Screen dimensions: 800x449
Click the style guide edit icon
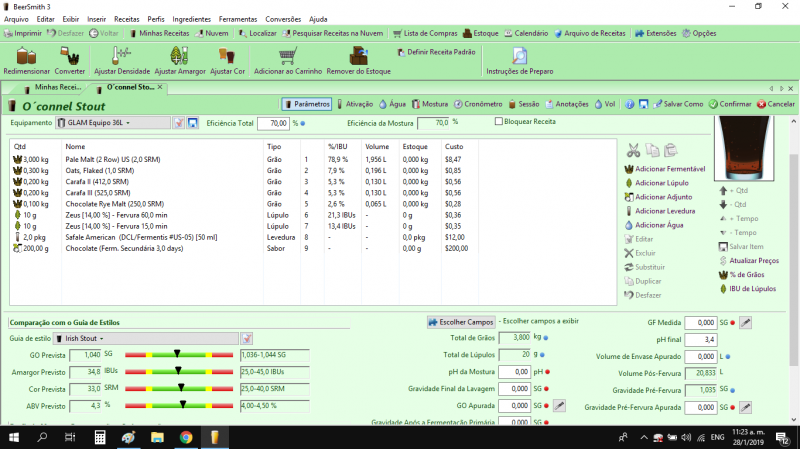pos(246,338)
